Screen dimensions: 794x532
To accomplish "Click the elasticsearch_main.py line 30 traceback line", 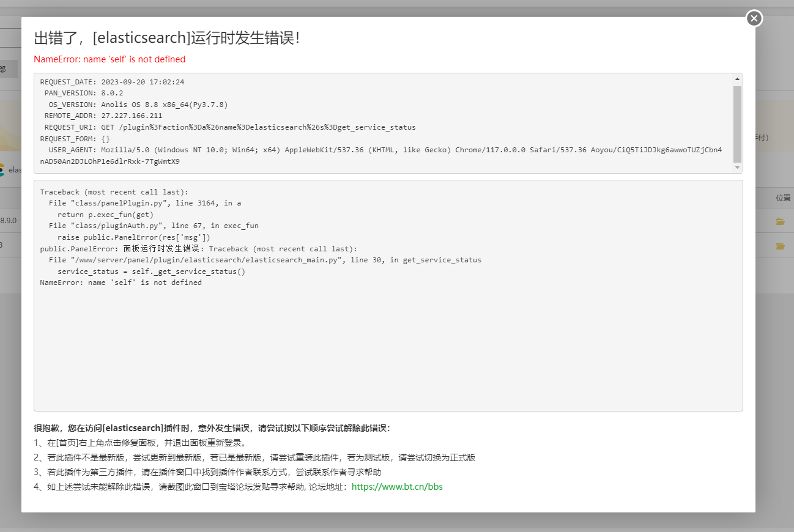I will (x=265, y=260).
